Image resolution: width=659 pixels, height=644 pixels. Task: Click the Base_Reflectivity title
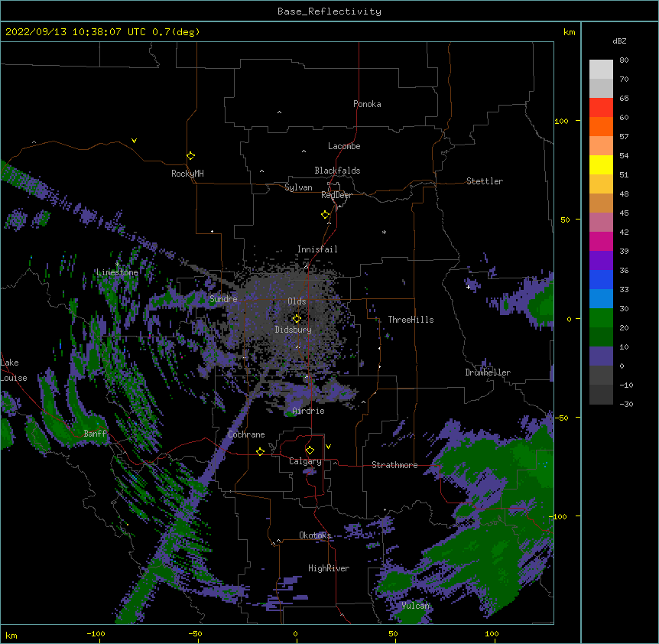[x=329, y=11]
